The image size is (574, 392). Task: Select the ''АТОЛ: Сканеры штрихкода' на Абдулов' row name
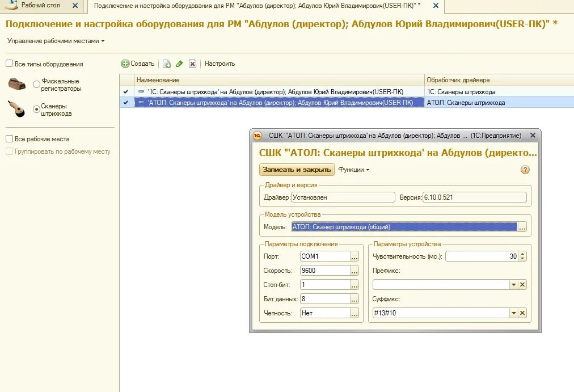[x=280, y=103]
